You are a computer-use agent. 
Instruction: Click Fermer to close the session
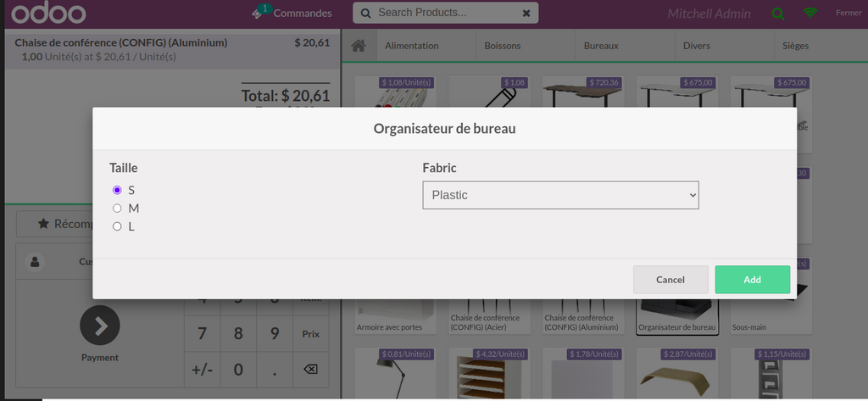[848, 14]
